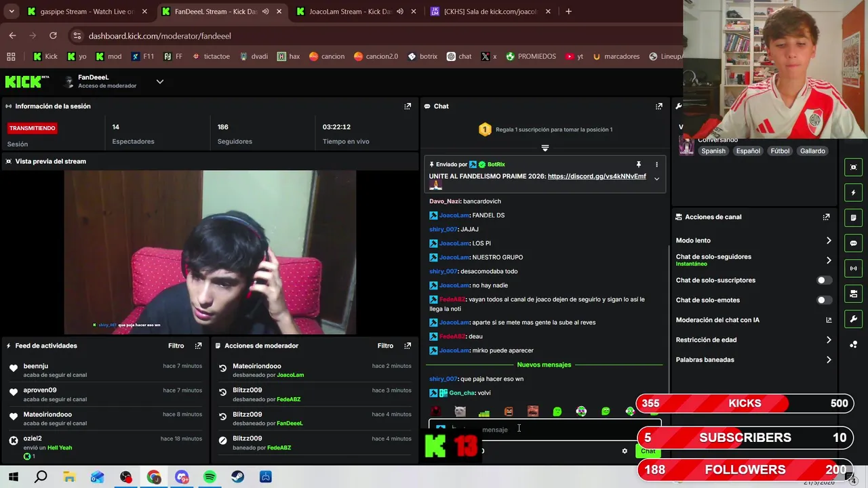This screenshot has width=868, height=488.
Task: Click the Fútbol tag
Action: pos(780,151)
